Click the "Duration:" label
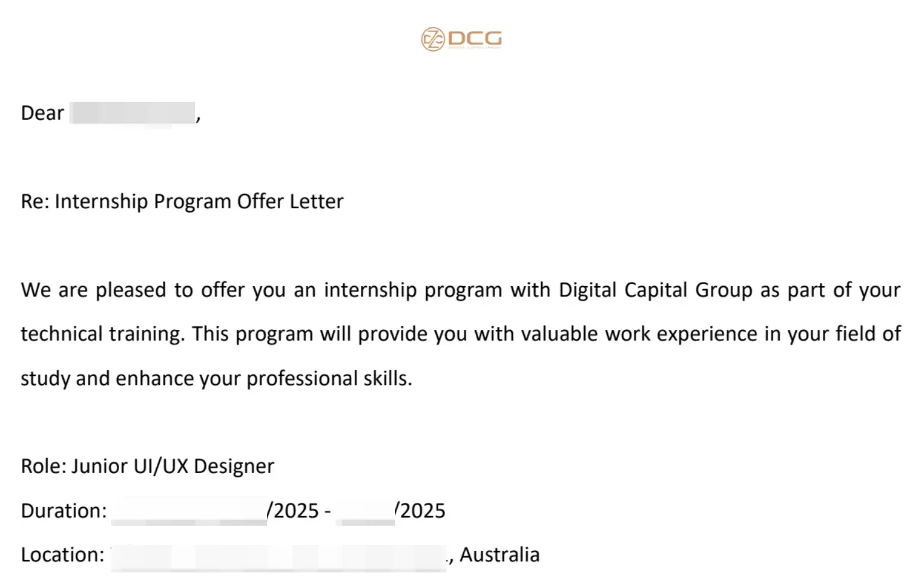The height and width of the screenshot is (582, 924). click(63, 511)
